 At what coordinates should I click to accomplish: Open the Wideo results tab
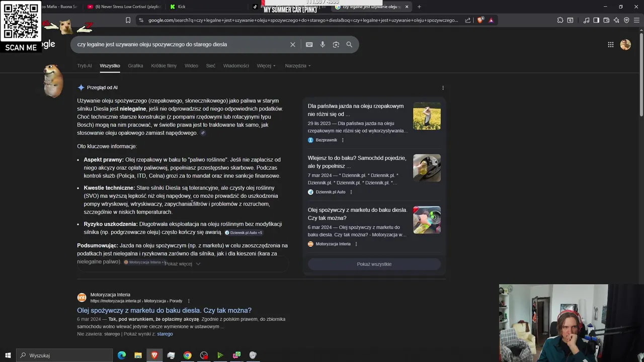point(191,66)
